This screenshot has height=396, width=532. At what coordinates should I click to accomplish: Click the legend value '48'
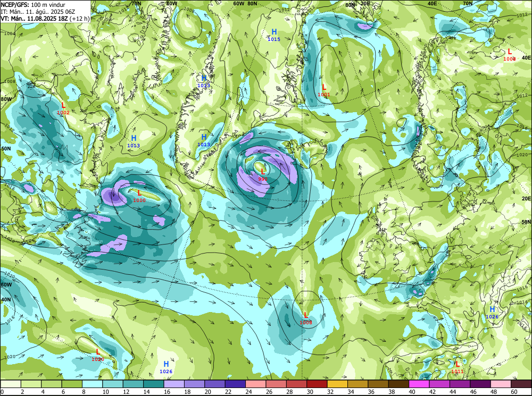click(x=493, y=392)
